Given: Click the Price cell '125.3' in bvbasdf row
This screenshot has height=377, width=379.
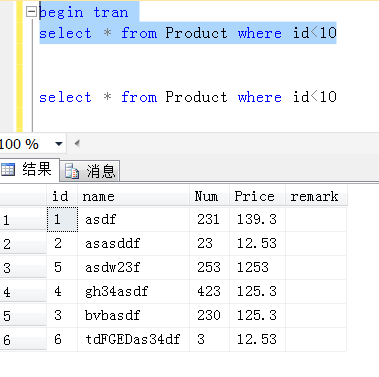Looking at the screenshot, I should [x=257, y=315].
